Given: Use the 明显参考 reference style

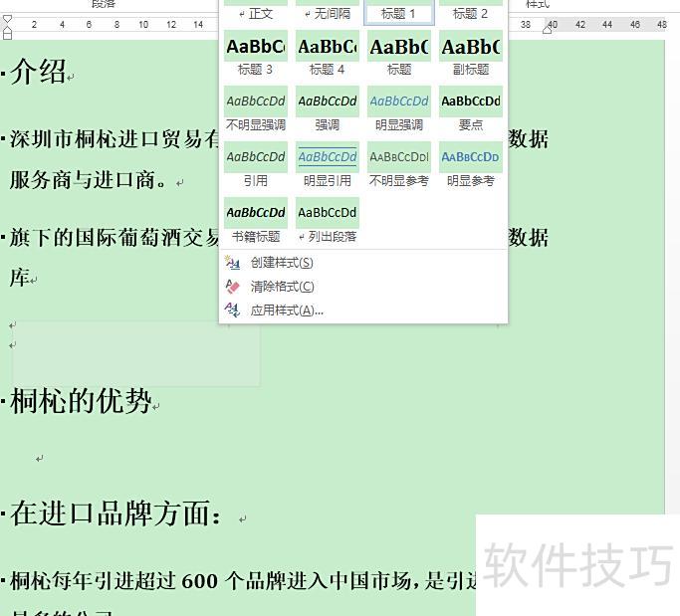Looking at the screenshot, I should coord(471,165).
